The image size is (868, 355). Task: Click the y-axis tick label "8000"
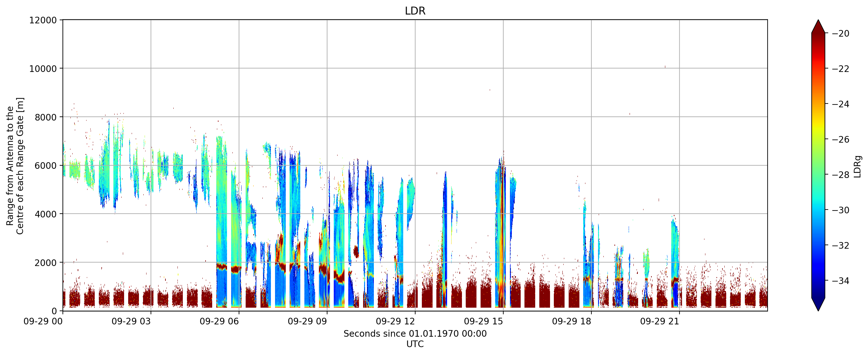click(x=46, y=117)
